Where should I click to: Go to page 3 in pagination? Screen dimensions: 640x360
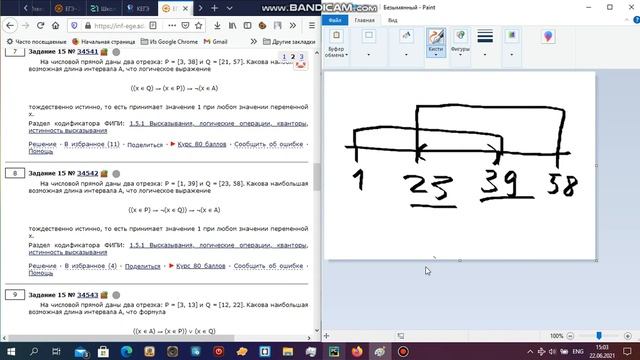coord(301,56)
